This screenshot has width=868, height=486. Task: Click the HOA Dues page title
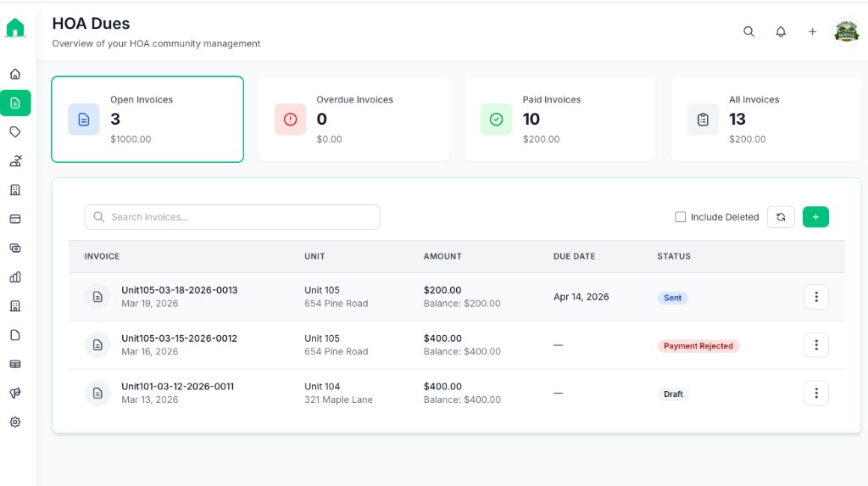point(91,23)
